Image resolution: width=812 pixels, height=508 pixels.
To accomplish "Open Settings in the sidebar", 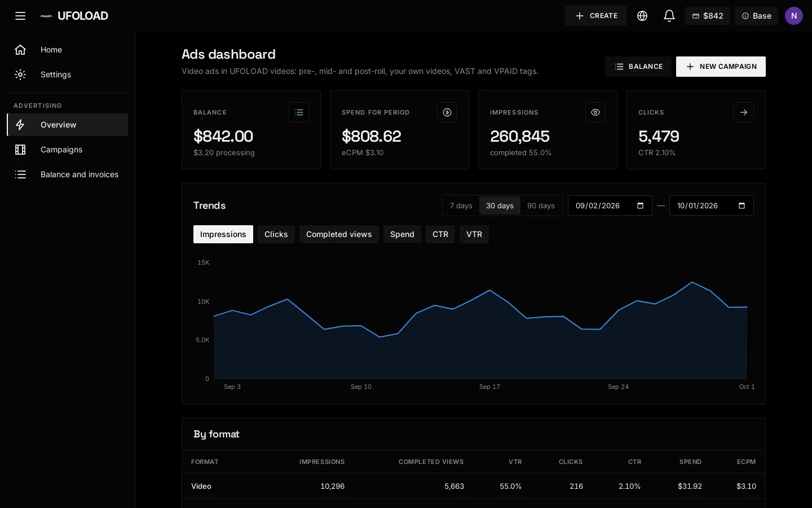I will [x=68, y=75].
